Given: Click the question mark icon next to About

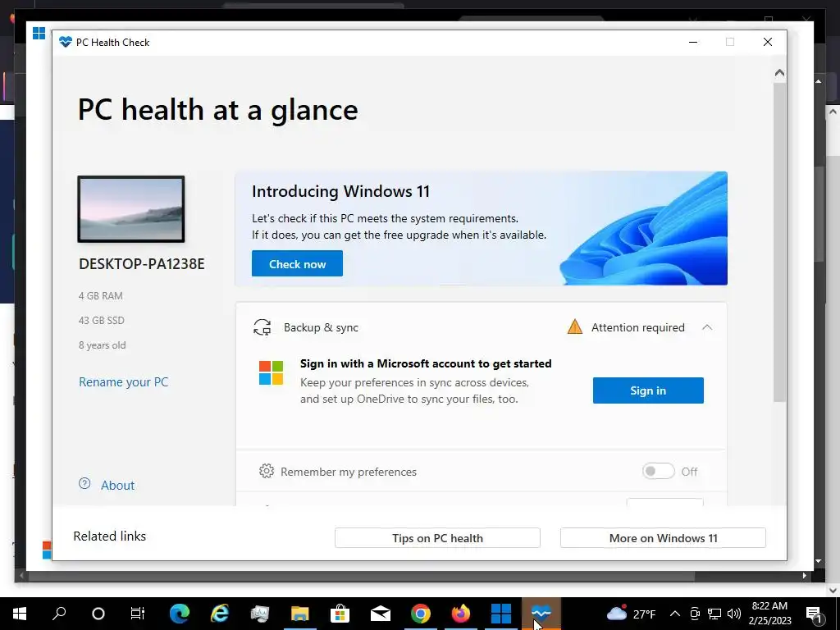Looking at the screenshot, I should tap(84, 483).
